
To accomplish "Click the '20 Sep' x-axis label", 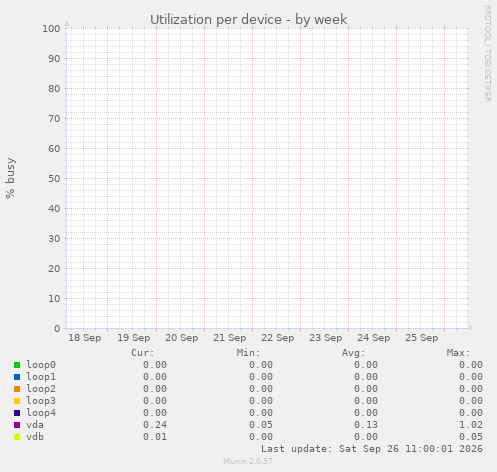I will click(x=182, y=338).
